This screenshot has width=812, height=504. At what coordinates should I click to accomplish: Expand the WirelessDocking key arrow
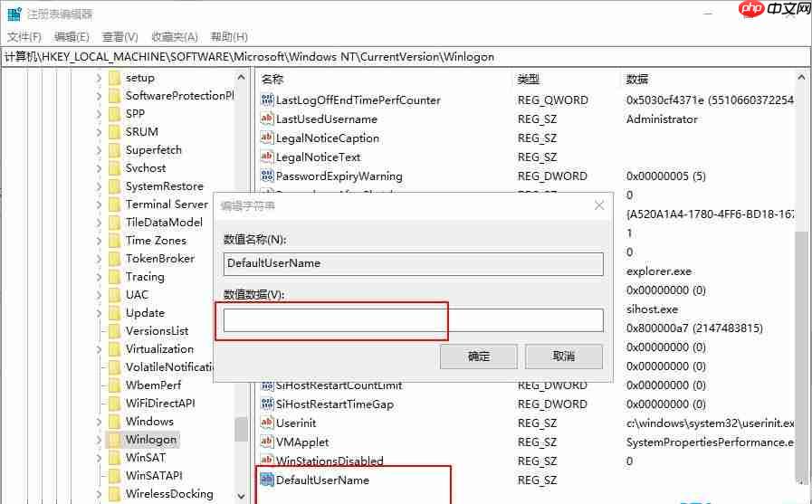click(99, 494)
